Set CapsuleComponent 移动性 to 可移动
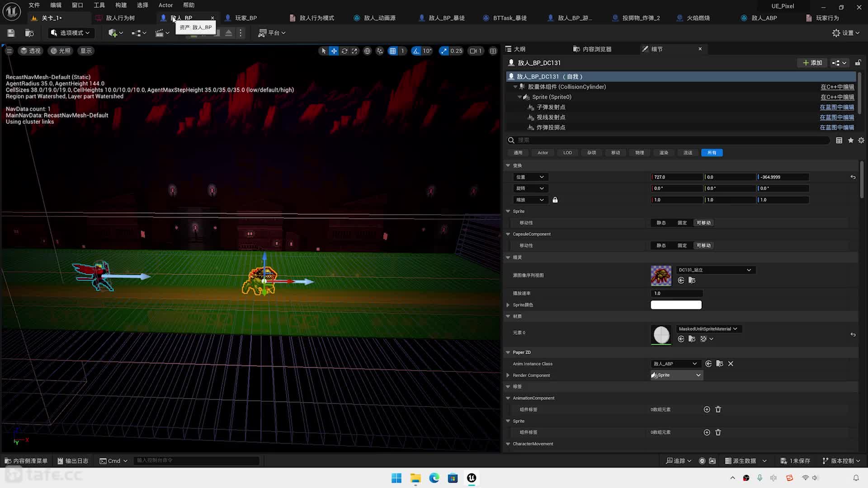Viewport: 868px width, 488px height. click(703, 246)
